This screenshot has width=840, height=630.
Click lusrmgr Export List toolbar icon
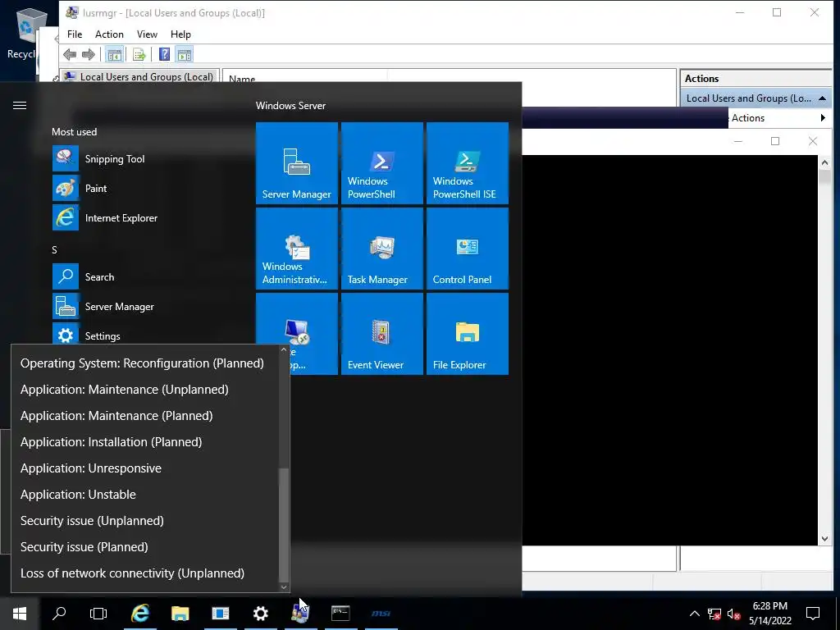point(139,54)
